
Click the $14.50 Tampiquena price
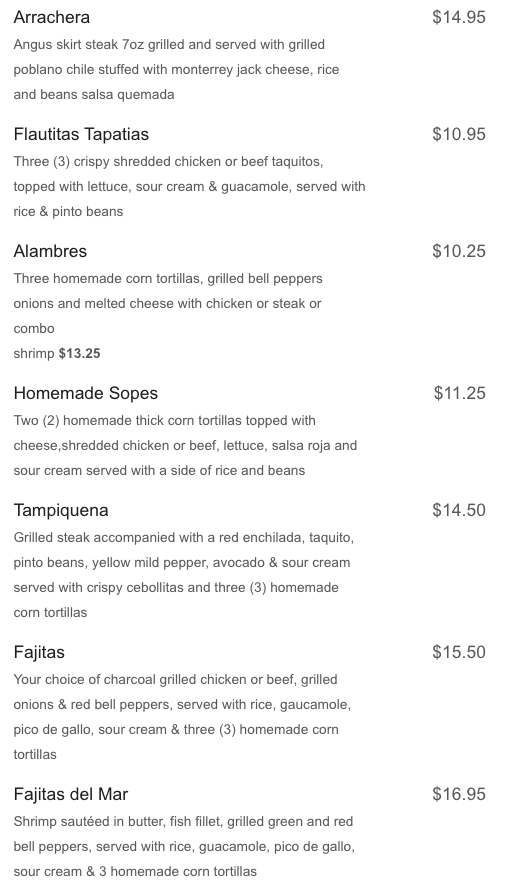459,510
